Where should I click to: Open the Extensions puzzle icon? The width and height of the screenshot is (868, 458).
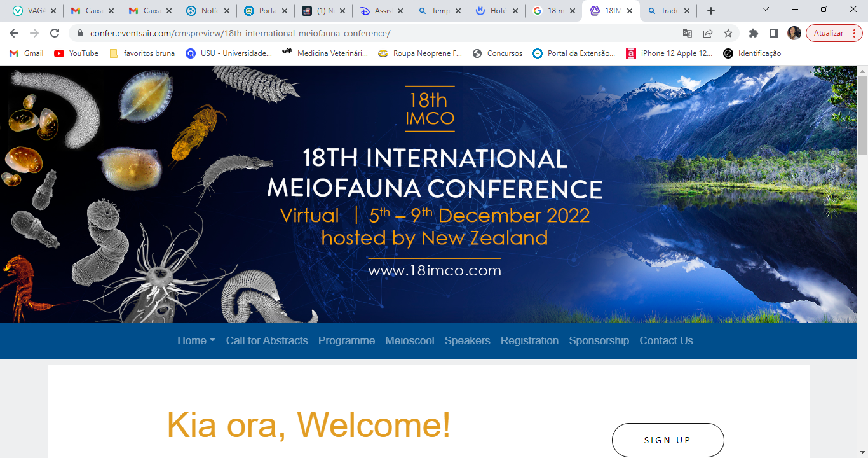pyautogui.click(x=754, y=33)
